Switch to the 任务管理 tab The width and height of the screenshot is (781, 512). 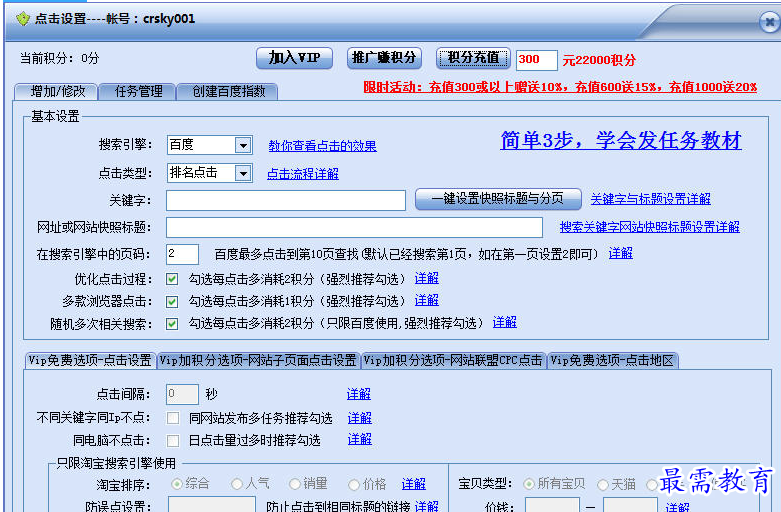138,92
